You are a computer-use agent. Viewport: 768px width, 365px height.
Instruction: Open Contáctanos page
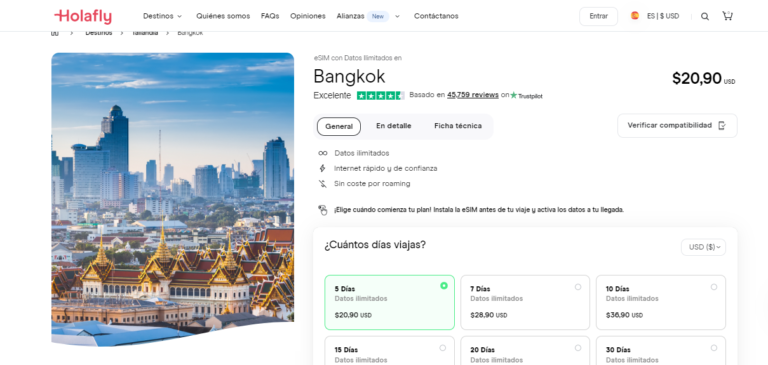coord(436,16)
